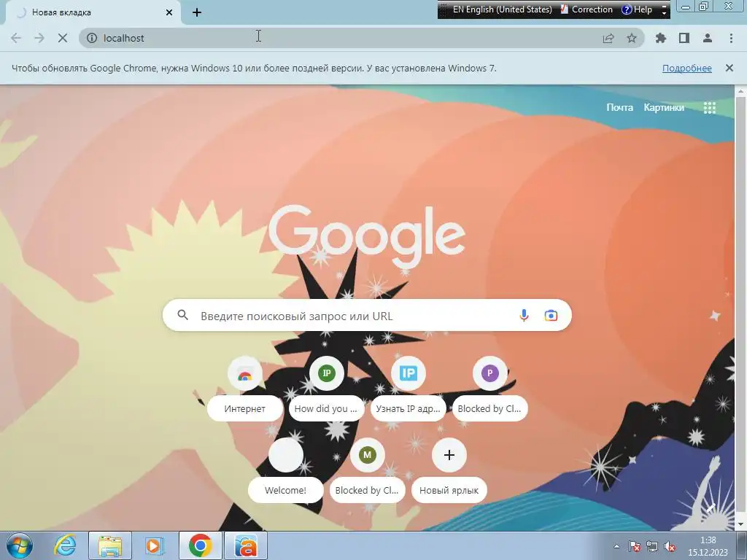Image resolution: width=747 pixels, height=560 pixels.
Task: Add a shortcut via Новый ярлык
Action: click(449, 470)
